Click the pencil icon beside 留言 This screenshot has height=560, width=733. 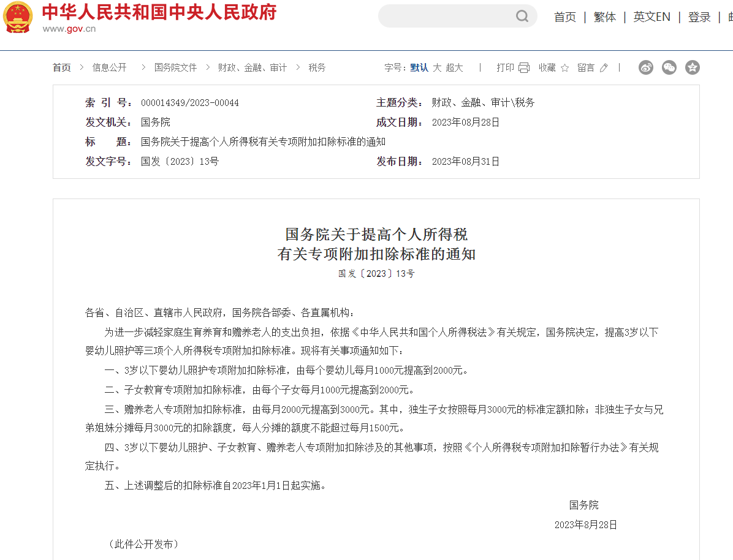click(604, 68)
